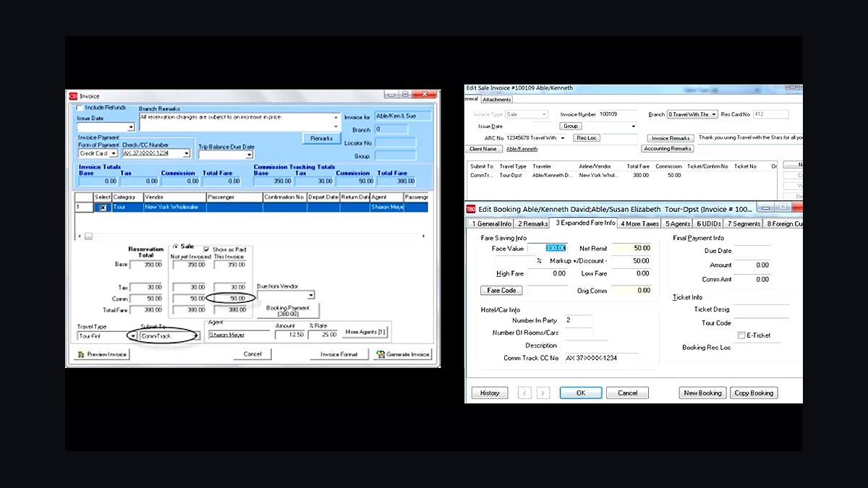868x488 pixels.
Task: Switch to 2 Remarks tab
Action: 532,224
